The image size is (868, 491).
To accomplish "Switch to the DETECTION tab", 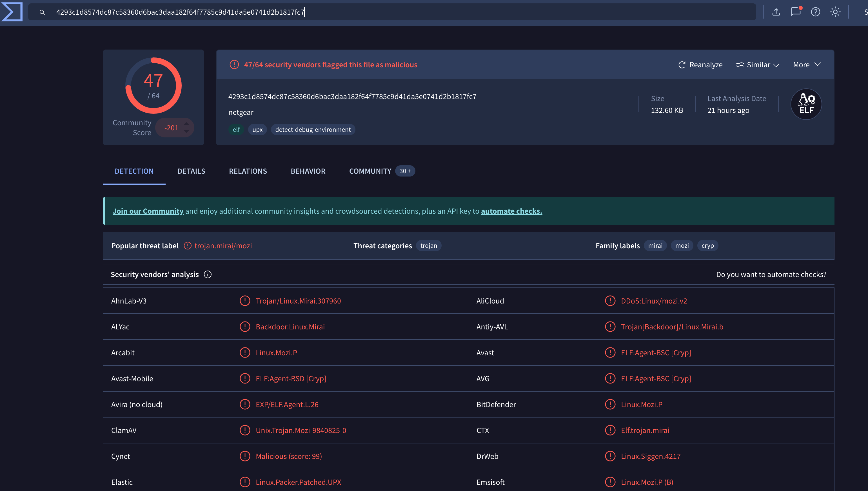I will (134, 171).
